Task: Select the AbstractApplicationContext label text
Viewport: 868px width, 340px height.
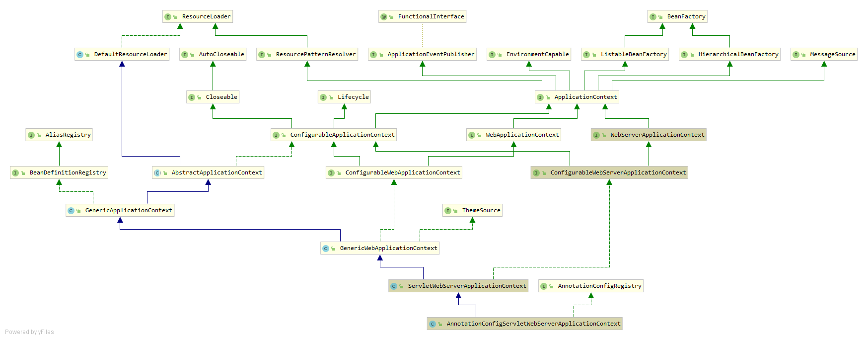Action: [217, 172]
